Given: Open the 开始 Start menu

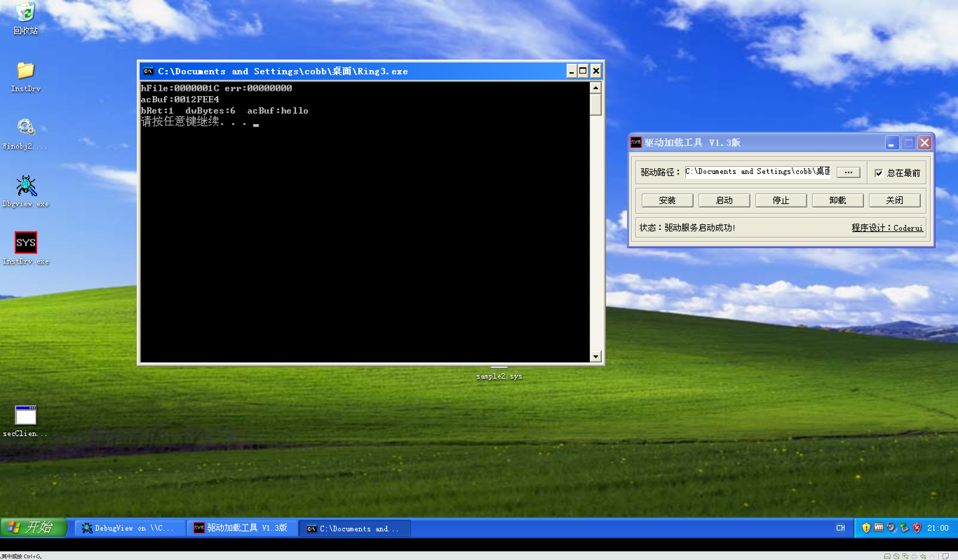Looking at the screenshot, I should tap(34, 528).
